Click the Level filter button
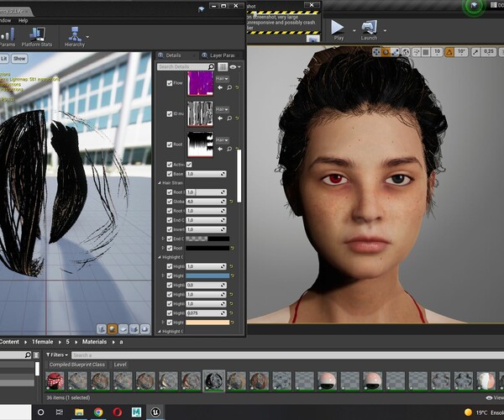504x420 pixels. [x=120, y=365]
